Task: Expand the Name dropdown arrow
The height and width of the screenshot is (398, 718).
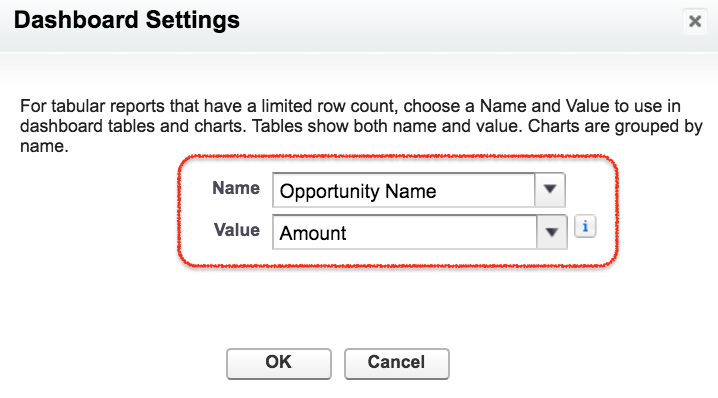Action: (549, 189)
